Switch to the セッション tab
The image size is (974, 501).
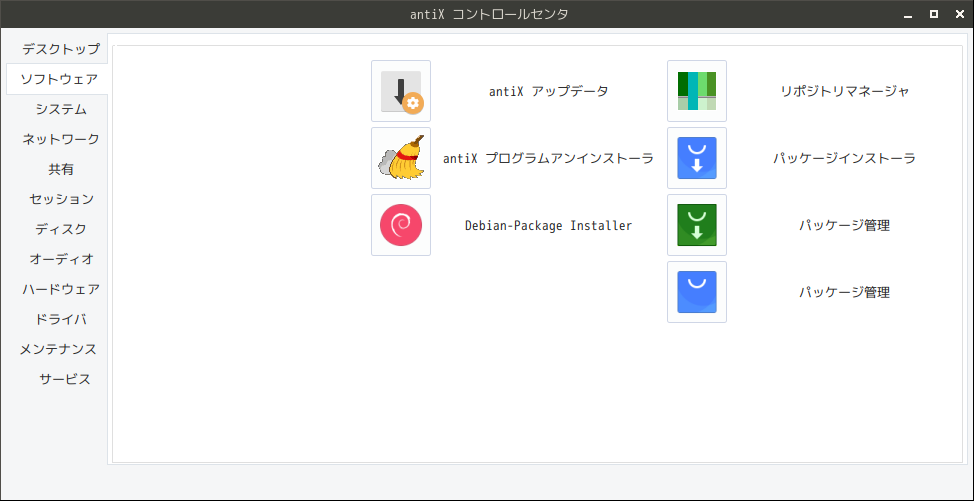(x=60, y=199)
